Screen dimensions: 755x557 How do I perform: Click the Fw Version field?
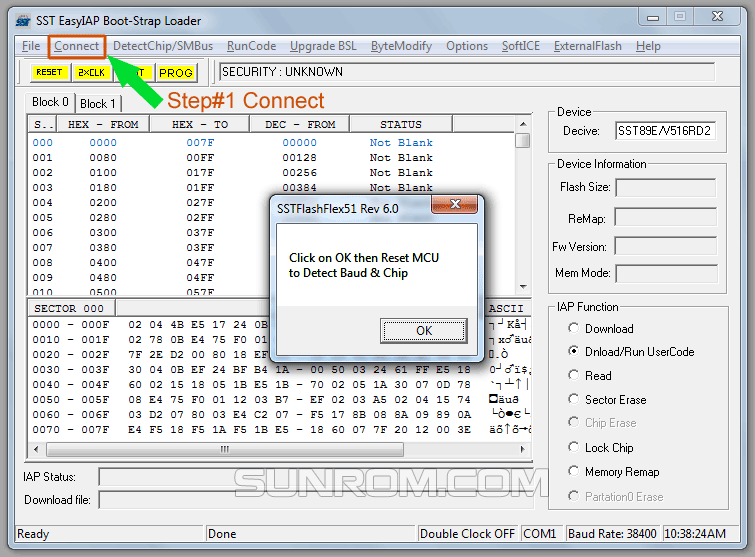point(665,246)
